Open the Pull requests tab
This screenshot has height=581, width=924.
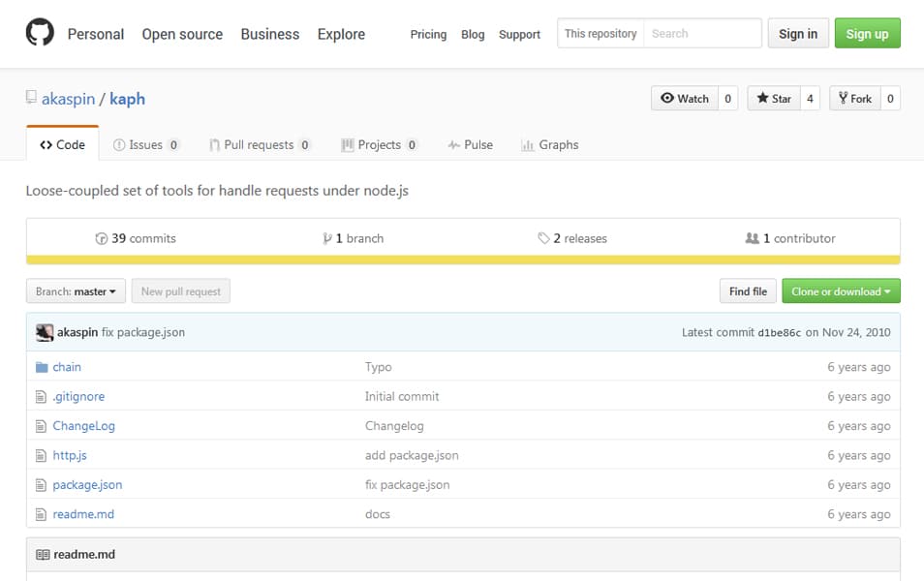pos(259,144)
